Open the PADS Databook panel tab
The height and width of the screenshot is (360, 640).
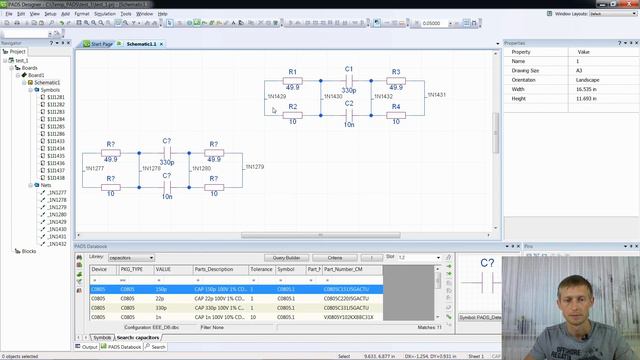[x=121, y=347]
